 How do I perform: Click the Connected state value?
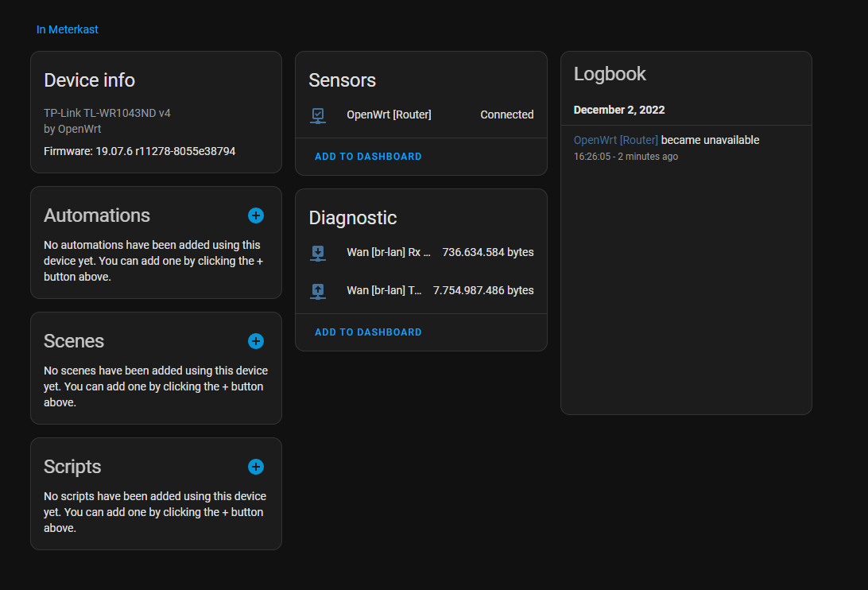point(507,115)
